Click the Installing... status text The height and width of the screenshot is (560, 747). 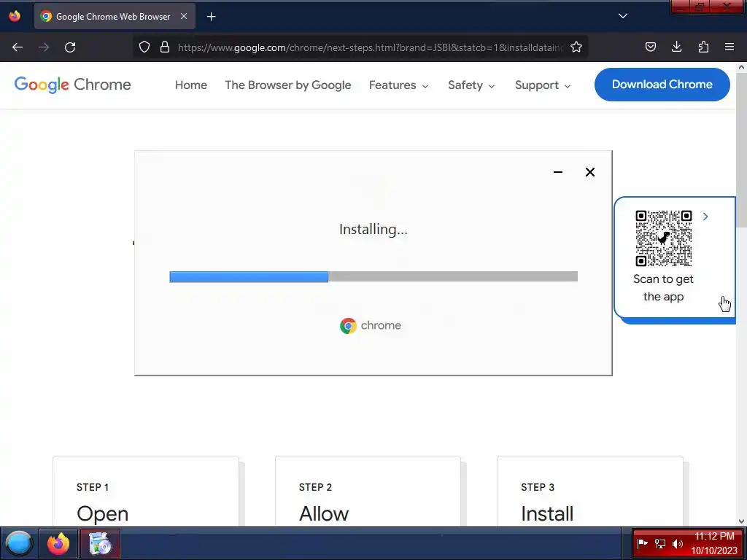click(x=373, y=230)
